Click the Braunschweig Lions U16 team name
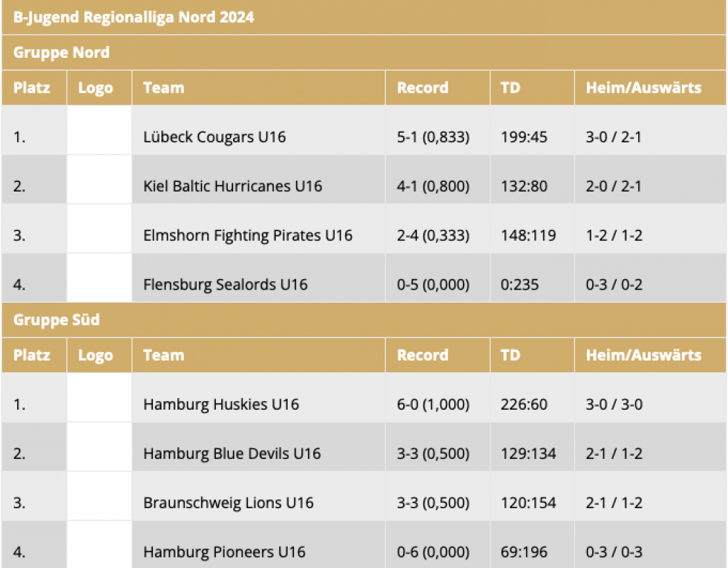Viewport: 728px width, 568px height. click(x=228, y=503)
